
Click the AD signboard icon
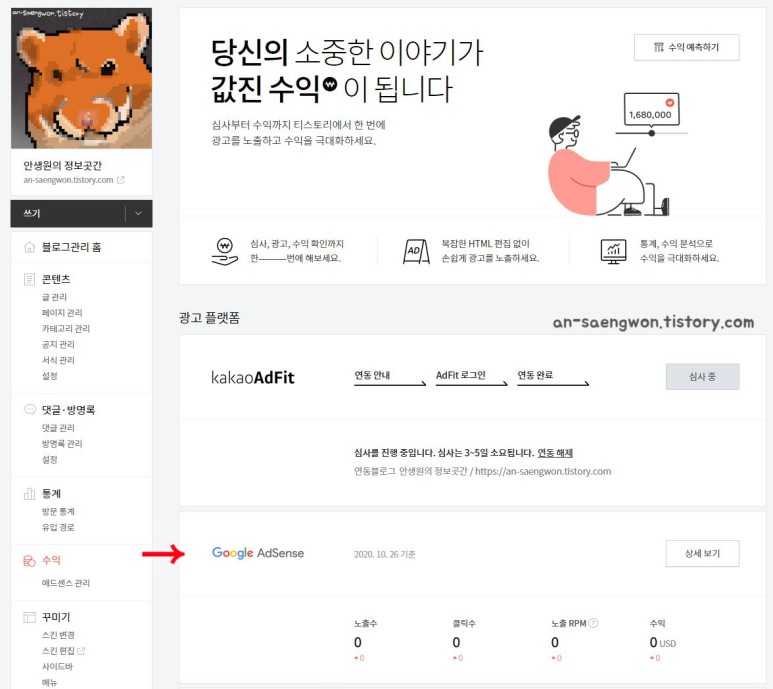[x=416, y=251]
